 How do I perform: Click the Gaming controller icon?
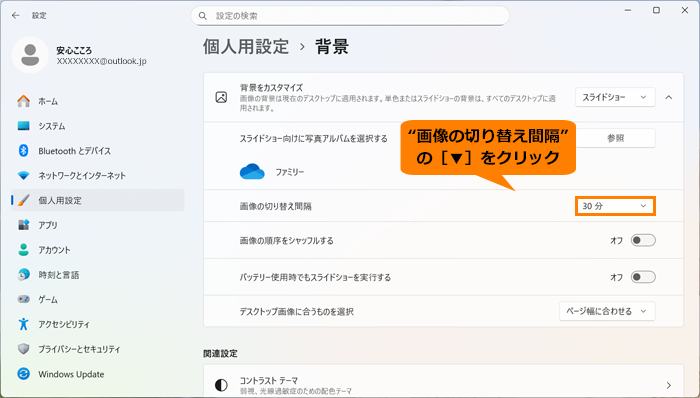pyautogui.click(x=24, y=299)
